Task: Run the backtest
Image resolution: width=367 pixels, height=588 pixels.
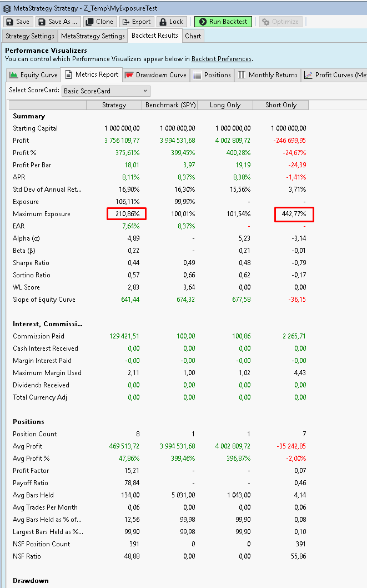Action: click(x=223, y=22)
